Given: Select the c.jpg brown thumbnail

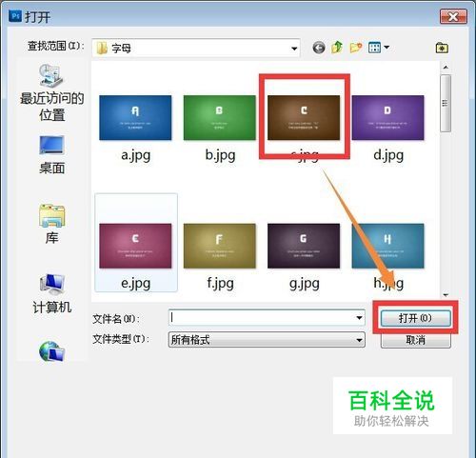Looking at the screenshot, I should pyautogui.click(x=304, y=118).
